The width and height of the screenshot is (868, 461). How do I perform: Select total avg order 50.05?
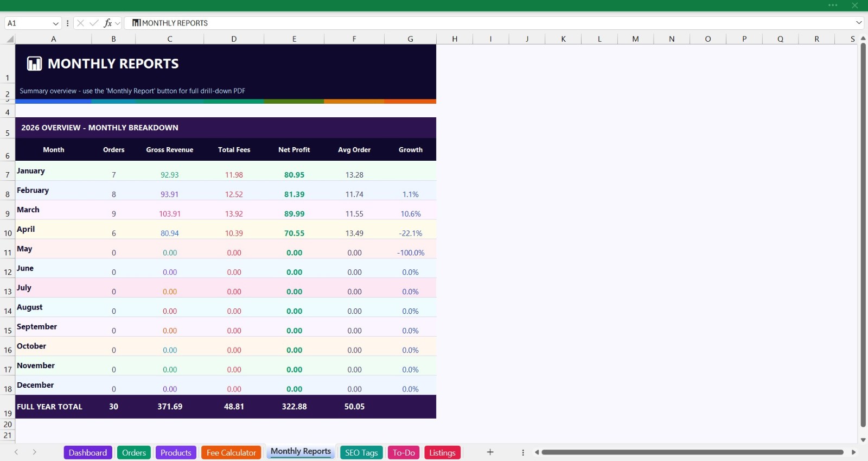click(354, 407)
